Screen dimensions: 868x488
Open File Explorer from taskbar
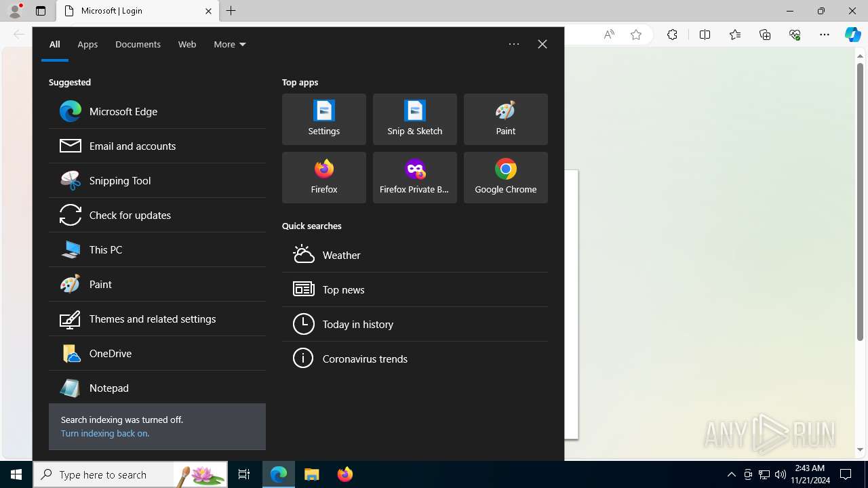[x=312, y=474]
